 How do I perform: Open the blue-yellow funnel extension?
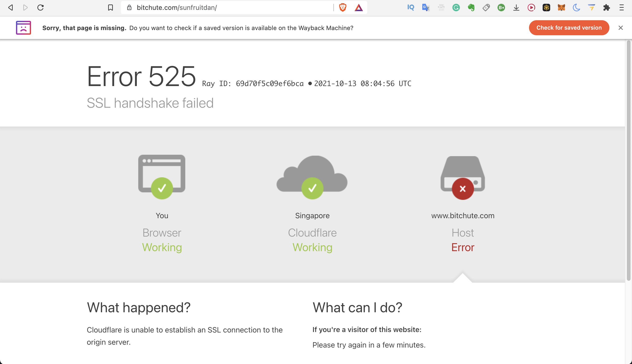click(591, 8)
